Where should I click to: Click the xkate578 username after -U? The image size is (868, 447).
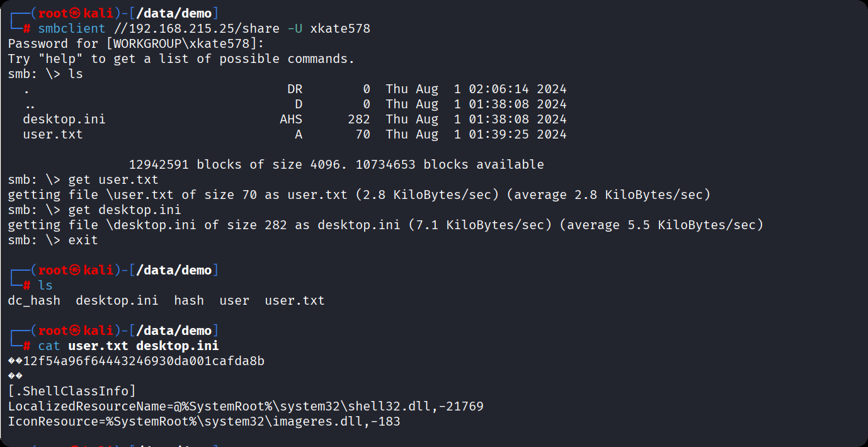[x=340, y=28]
